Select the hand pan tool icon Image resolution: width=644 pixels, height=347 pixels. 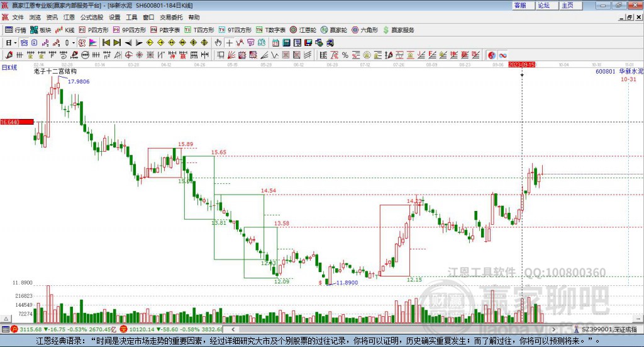pos(218,43)
